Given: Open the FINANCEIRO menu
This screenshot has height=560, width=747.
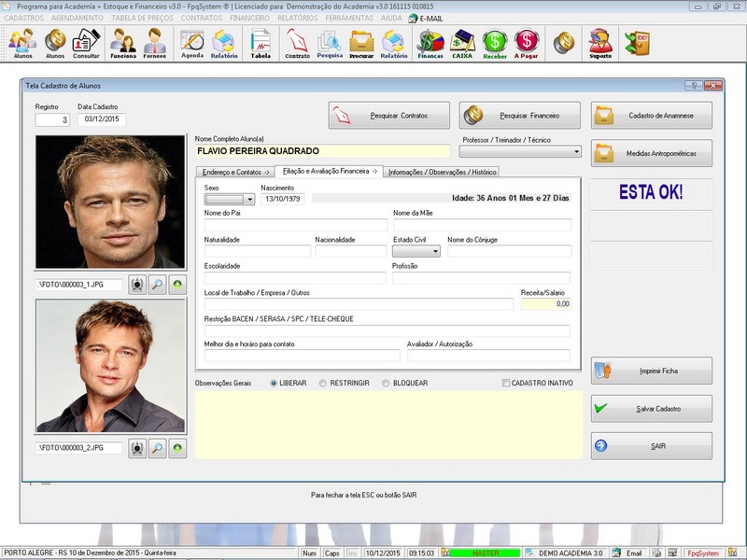Looking at the screenshot, I should [249, 18].
